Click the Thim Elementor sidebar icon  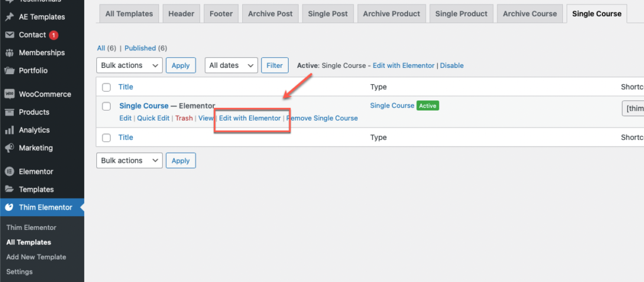click(x=9, y=207)
